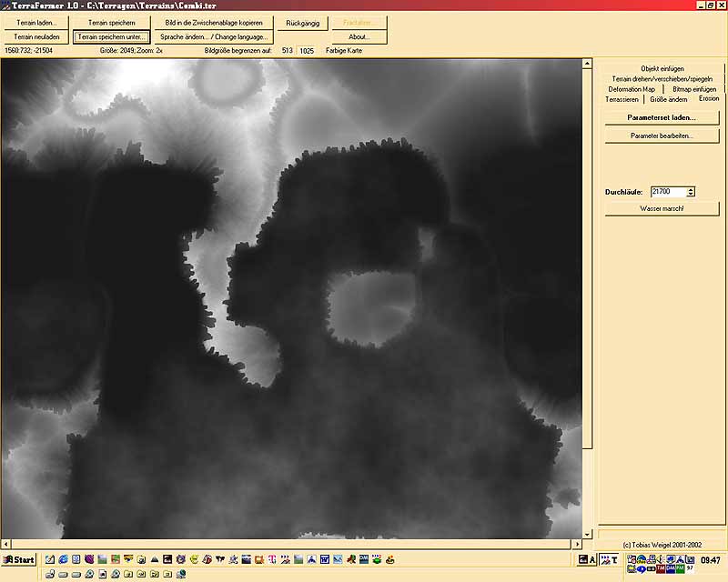Click the Durchläufe spinner arrows

tap(691, 192)
